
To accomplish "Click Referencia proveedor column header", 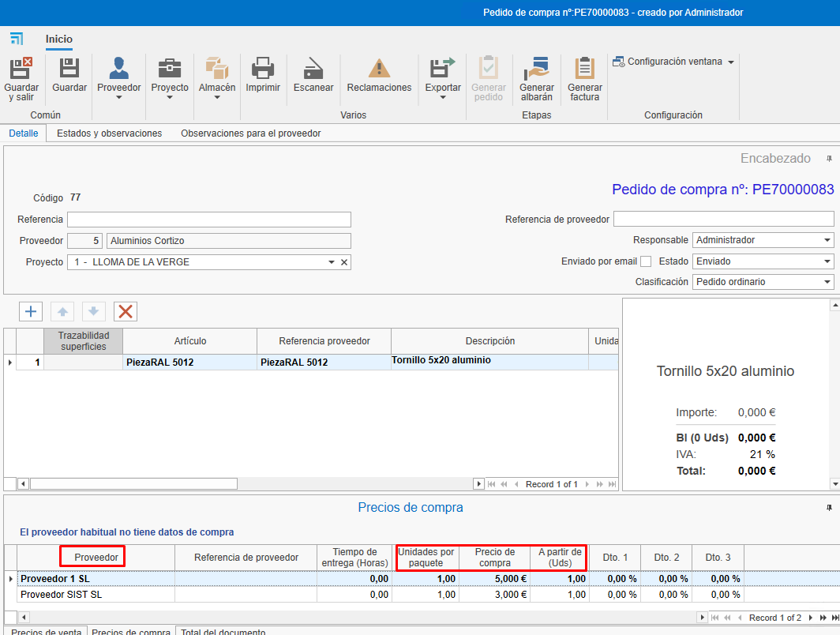I will click(324, 341).
